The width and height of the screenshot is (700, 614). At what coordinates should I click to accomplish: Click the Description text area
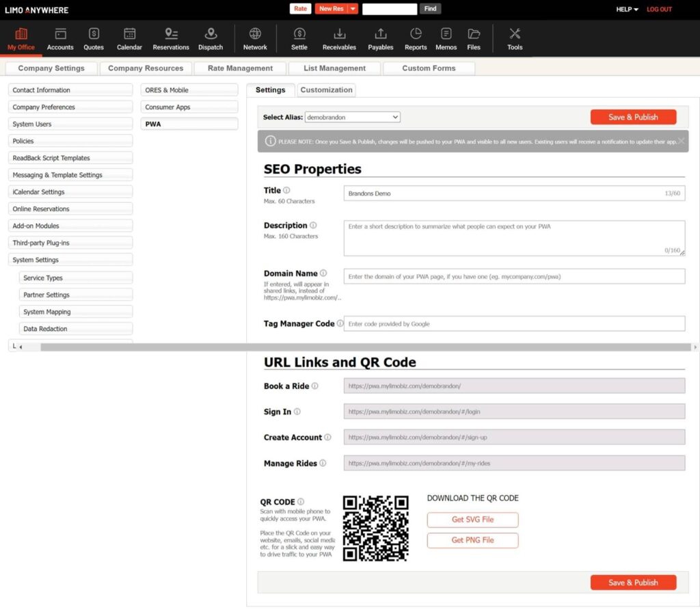click(x=514, y=238)
